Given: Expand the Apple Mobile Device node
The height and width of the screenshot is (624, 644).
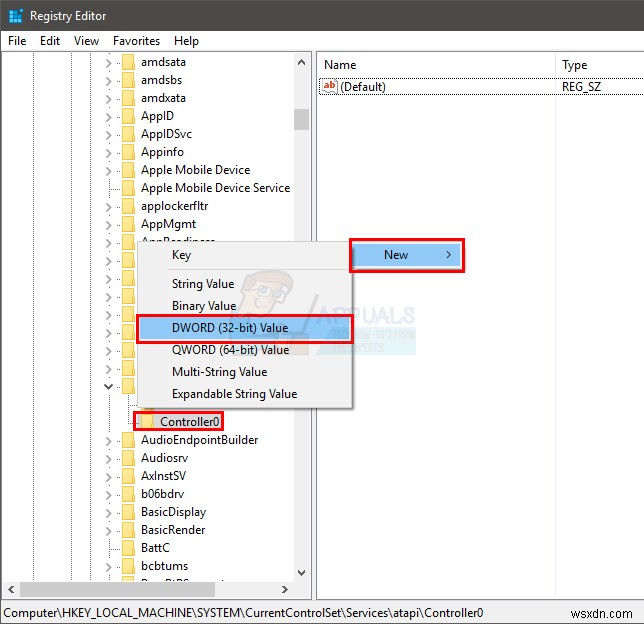Looking at the screenshot, I should tap(108, 171).
